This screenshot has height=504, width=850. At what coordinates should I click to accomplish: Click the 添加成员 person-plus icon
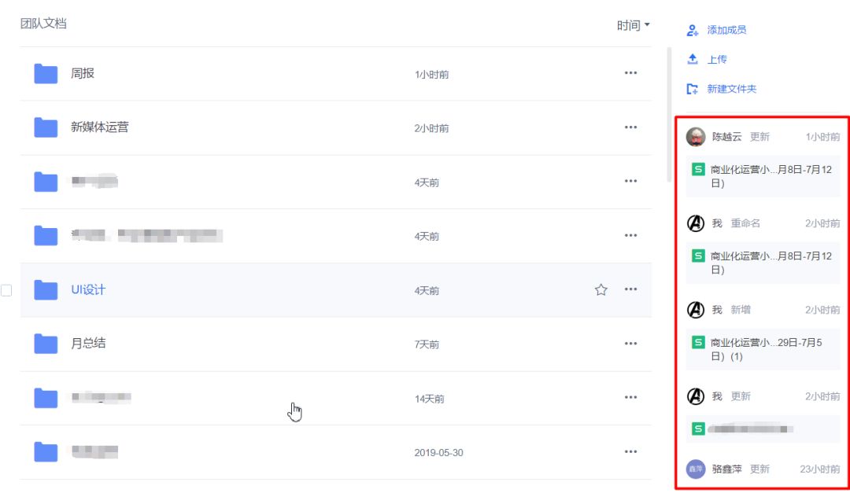pos(693,29)
